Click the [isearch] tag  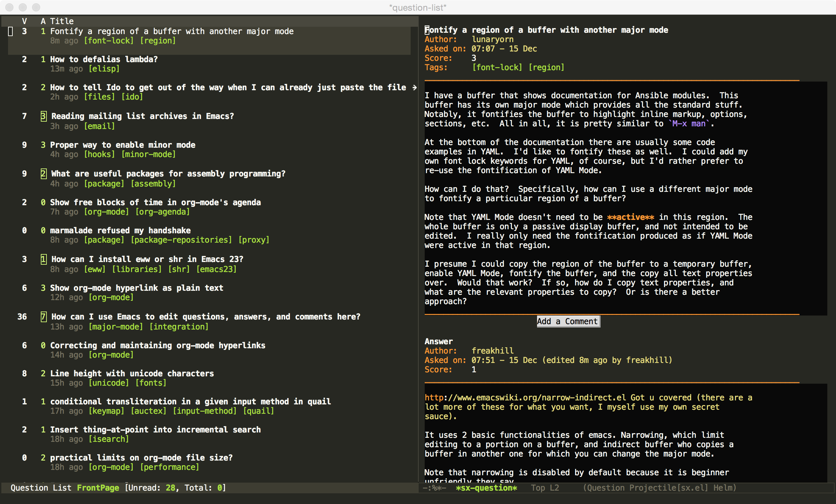(x=109, y=439)
